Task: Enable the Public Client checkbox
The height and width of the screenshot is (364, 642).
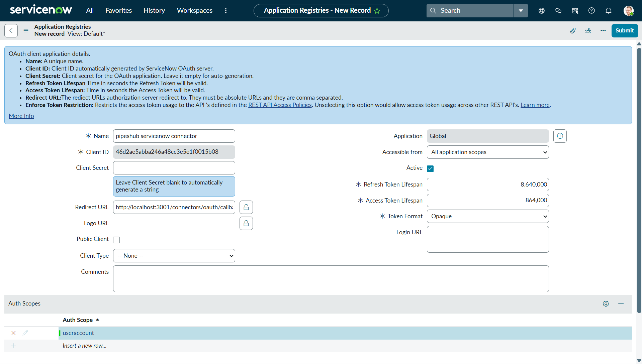Action: coord(116,240)
